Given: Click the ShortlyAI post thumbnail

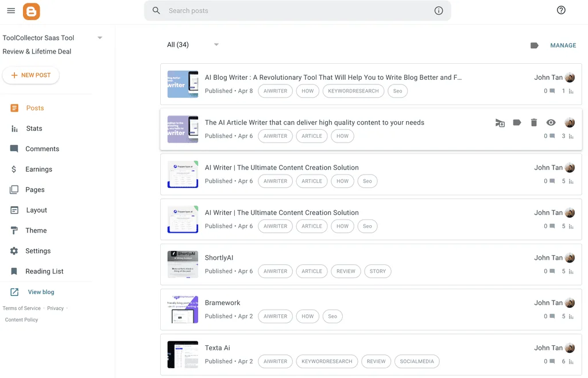Looking at the screenshot, I should point(183,264).
